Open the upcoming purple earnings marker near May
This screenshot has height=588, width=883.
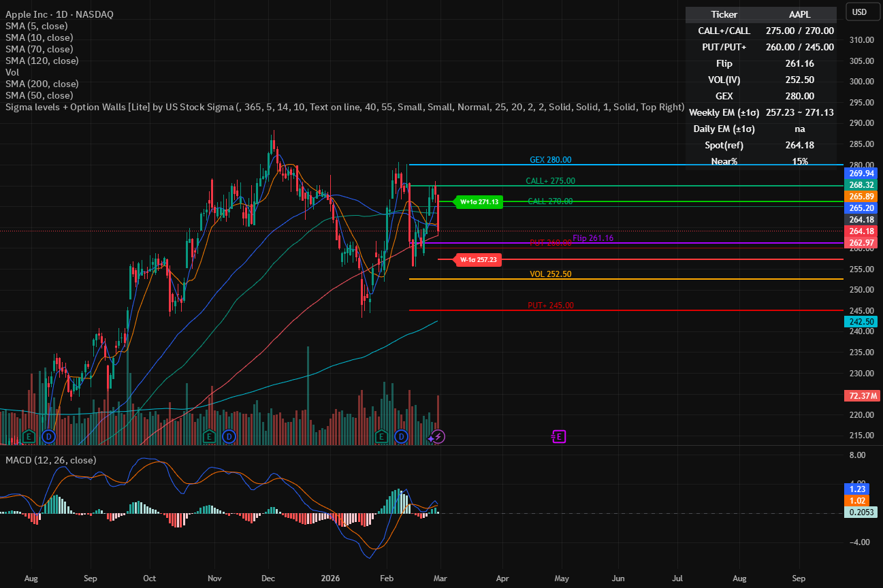pos(559,436)
